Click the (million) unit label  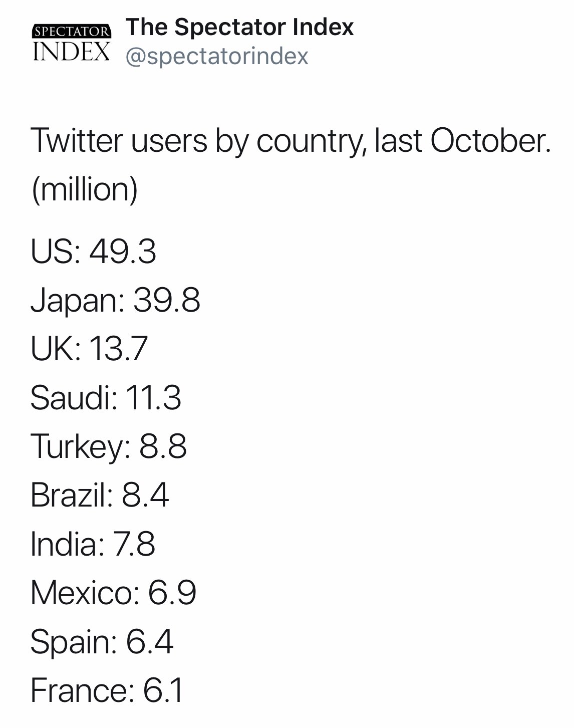tap(84, 189)
